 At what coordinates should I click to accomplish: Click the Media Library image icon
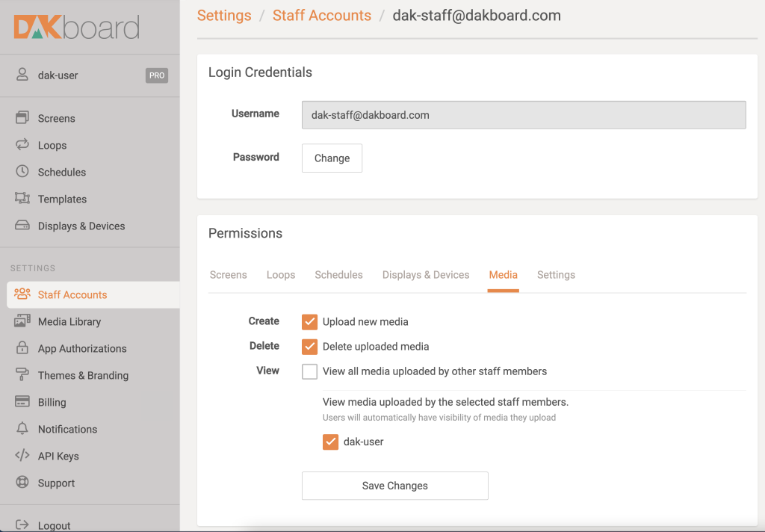pos(22,321)
